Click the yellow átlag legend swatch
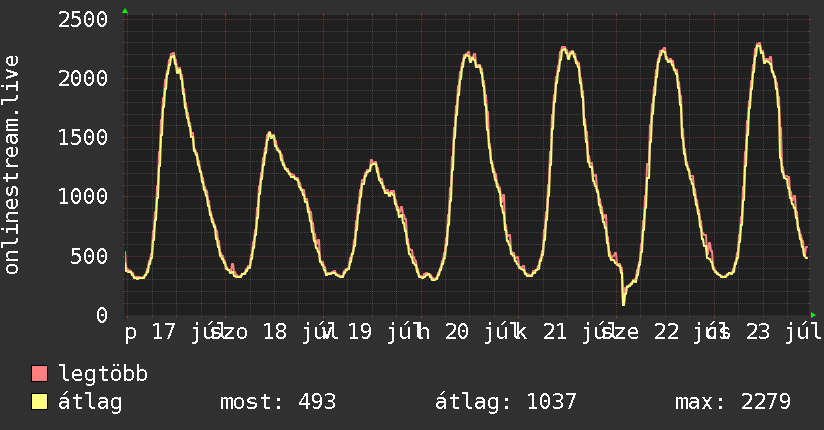Viewport: 824px width, 430px height. pos(39,402)
